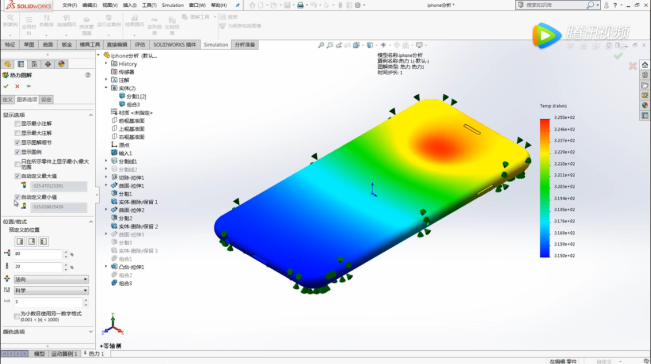Click maximum value color icon beside the value field
Image resolution: width=651 pixels, height=364 pixels.
coord(24,186)
